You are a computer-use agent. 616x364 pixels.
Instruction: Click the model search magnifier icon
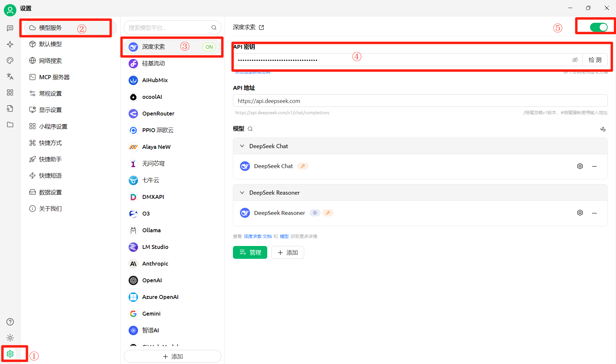[250, 129]
